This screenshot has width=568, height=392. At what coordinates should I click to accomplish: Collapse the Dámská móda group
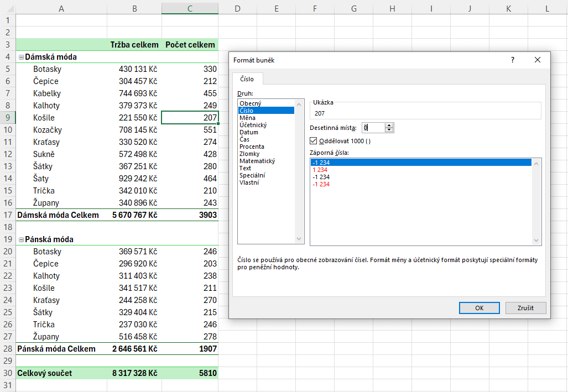(x=21, y=57)
